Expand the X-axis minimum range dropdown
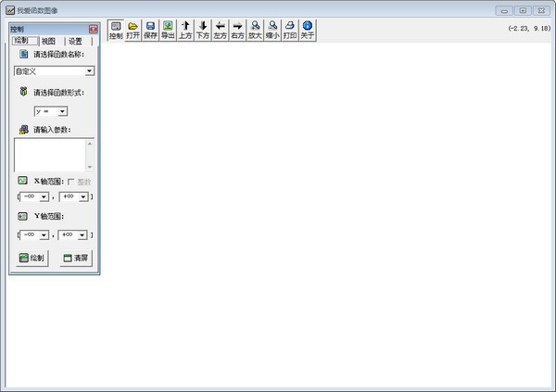556x392 pixels. [44, 196]
